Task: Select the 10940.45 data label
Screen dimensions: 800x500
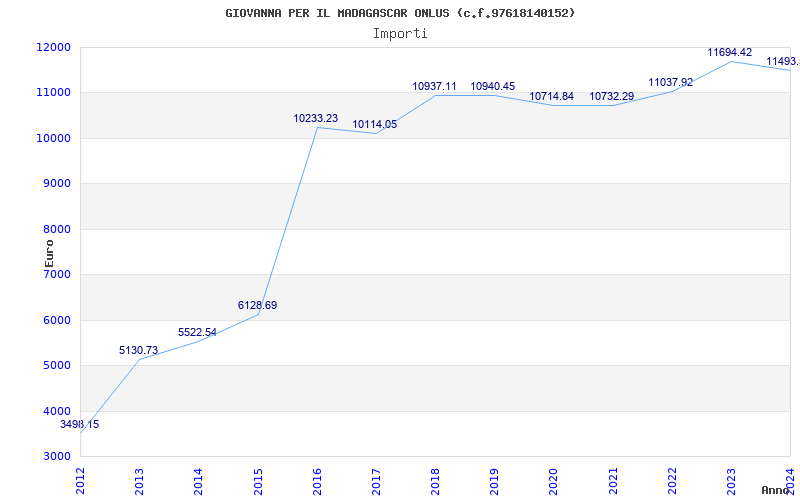Action: click(493, 86)
